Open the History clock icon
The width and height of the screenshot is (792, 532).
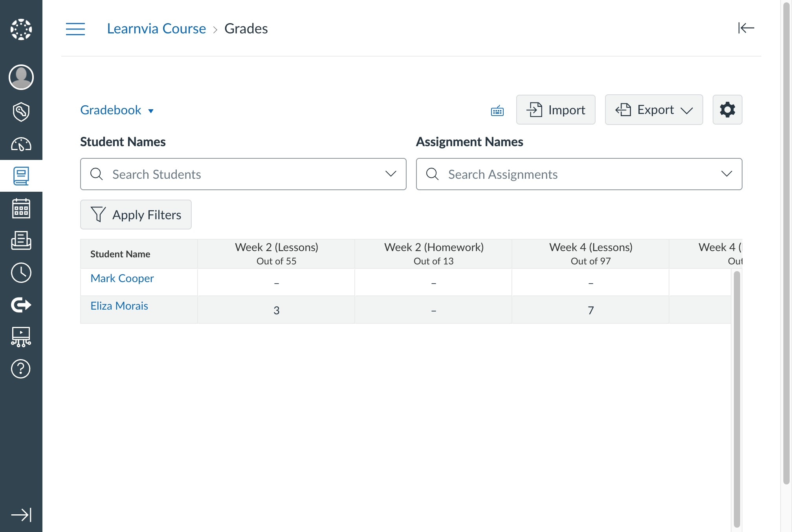point(21,273)
